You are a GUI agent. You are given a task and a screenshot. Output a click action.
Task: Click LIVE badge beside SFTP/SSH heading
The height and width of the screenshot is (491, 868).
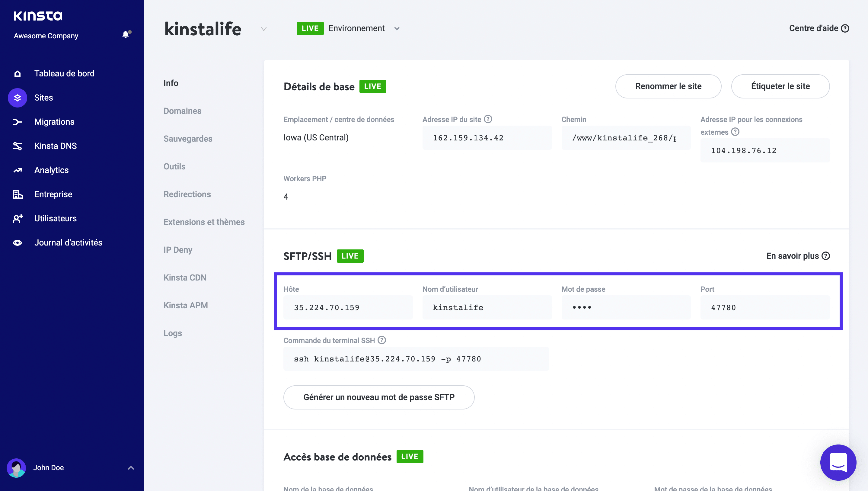(x=350, y=256)
